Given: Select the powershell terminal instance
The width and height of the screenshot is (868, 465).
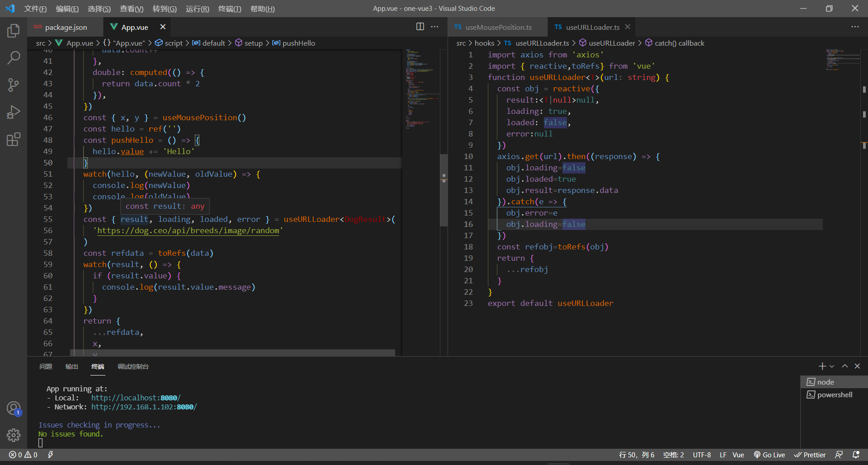Looking at the screenshot, I should [x=834, y=395].
